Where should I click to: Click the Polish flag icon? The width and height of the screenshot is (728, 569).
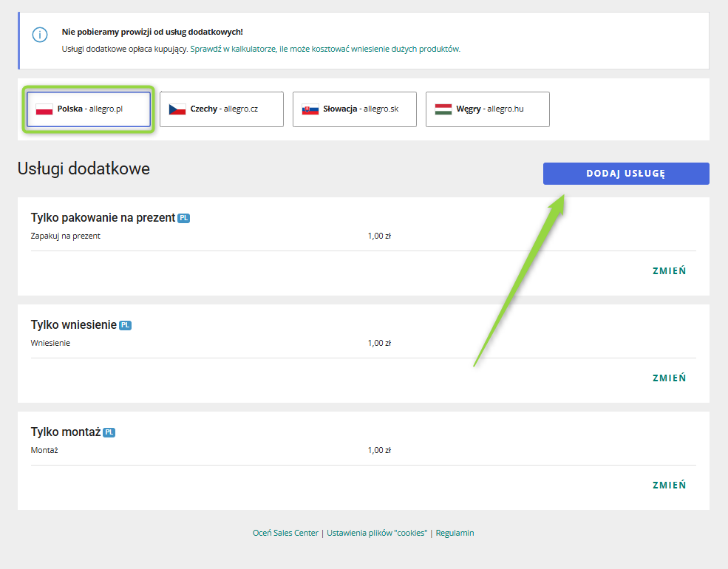44,109
